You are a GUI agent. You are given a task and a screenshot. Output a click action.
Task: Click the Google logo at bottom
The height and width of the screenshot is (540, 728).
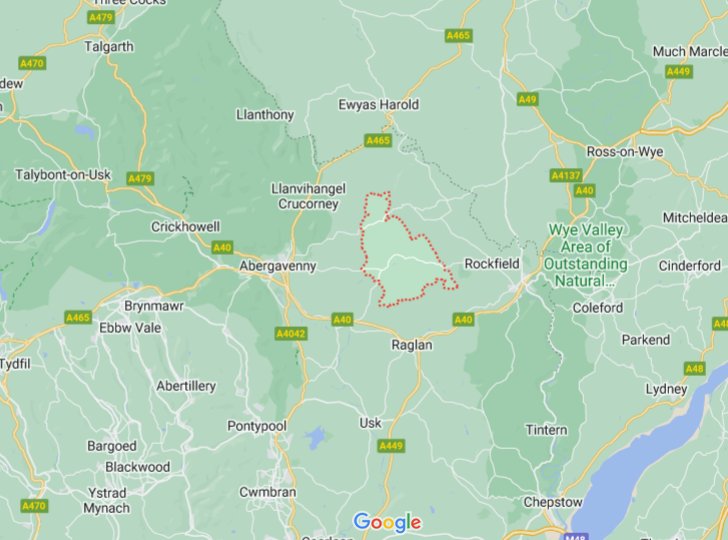click(387, 522)
